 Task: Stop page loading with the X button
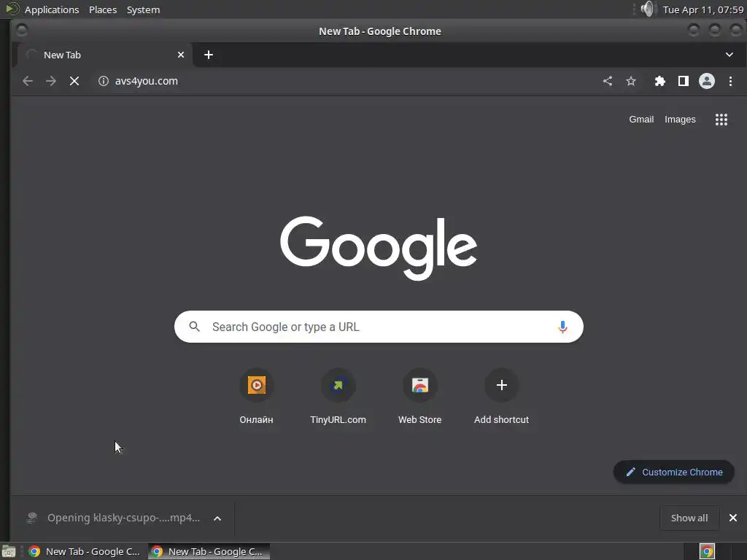pyautogui.click(x=74, y=81)
